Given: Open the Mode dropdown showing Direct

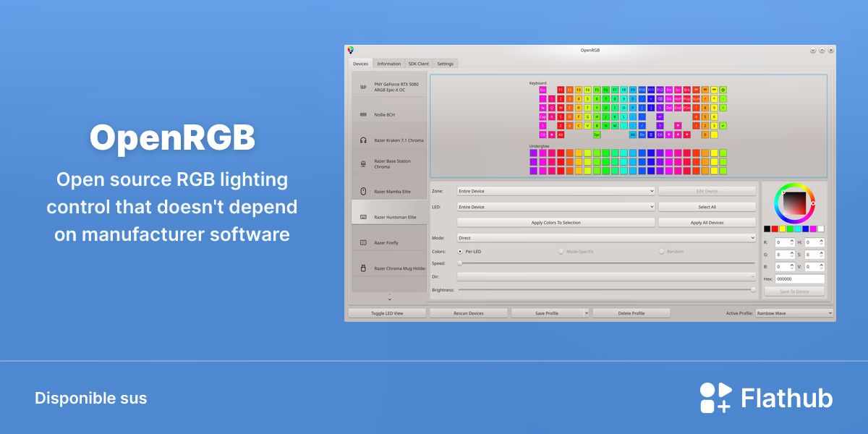Looking at the screenshot, I should coord(606,237).
